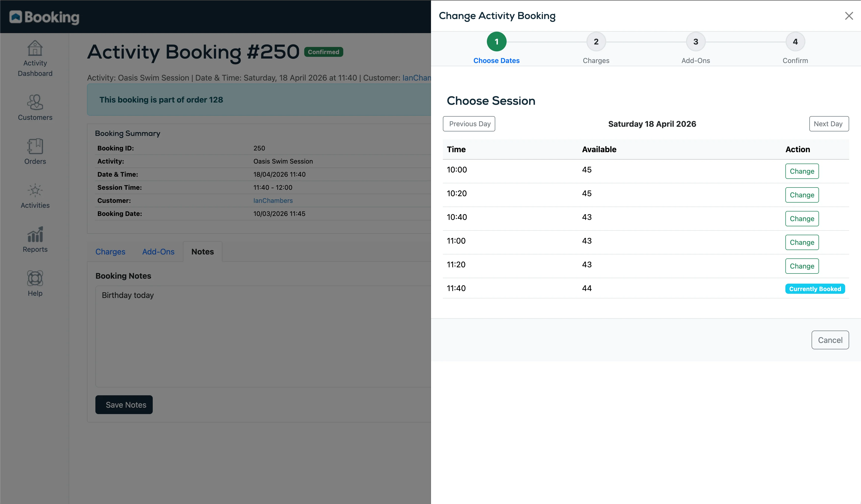The image size is (861, 504).
Task: Go to the Orders sidebar icon
Action: coord(35,146)
